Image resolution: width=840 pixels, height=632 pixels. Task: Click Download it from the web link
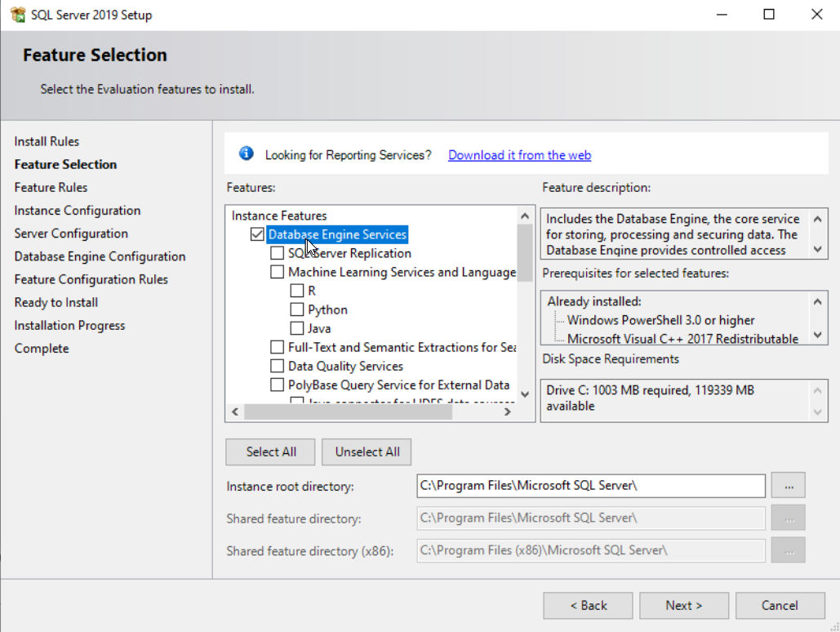519,155
